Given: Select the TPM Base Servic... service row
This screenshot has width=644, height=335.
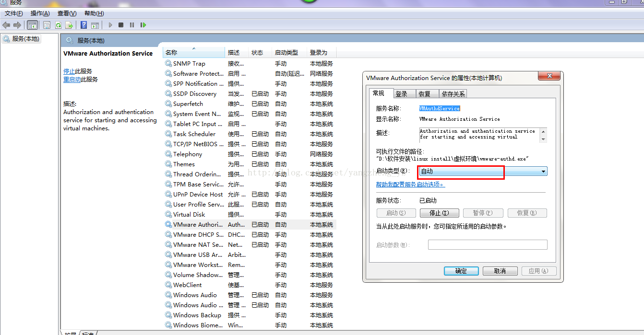Looking at the screenshot, I should click(x=250, y=184).
